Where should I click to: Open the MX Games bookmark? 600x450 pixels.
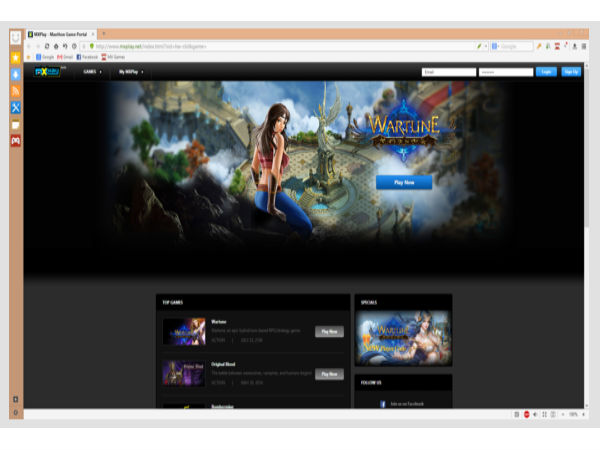pyautogui.click(x=113, y=57)
